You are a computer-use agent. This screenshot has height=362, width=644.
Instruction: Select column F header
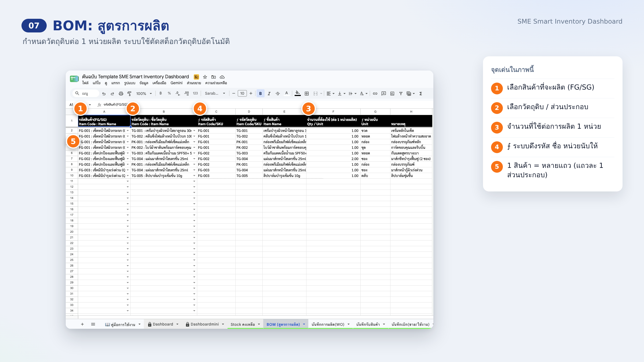333,112
